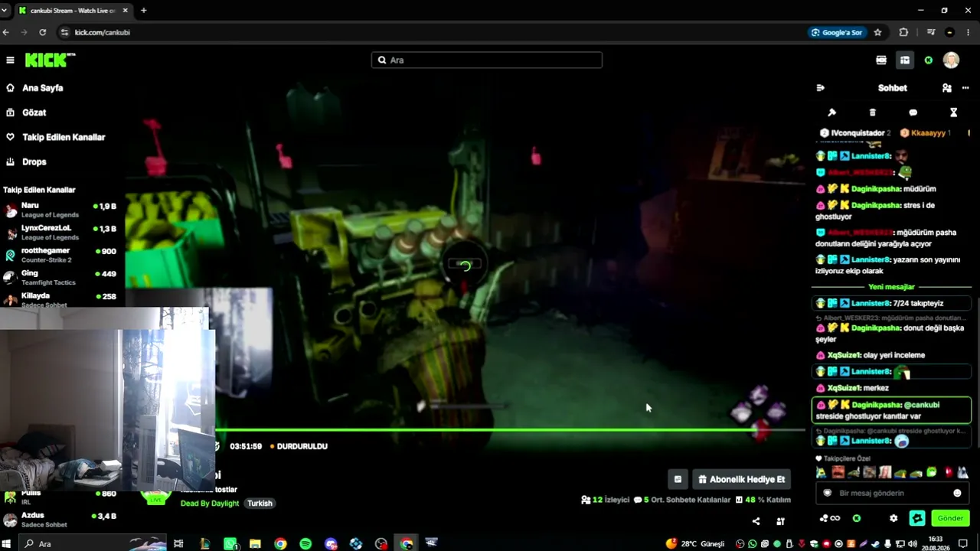Select the Turkish language tag
The width and height of the screenshot is (980, 551).
tap(260, 503)
